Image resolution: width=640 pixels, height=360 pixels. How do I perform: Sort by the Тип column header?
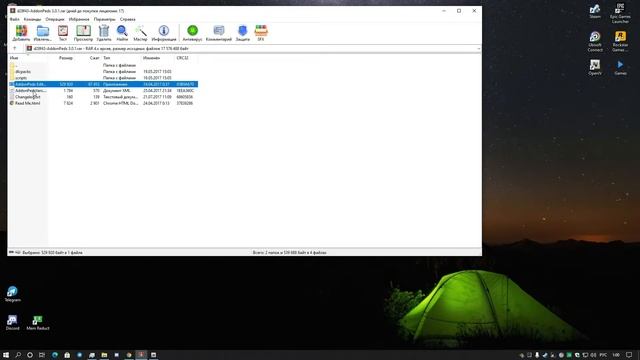pos(121,58)
